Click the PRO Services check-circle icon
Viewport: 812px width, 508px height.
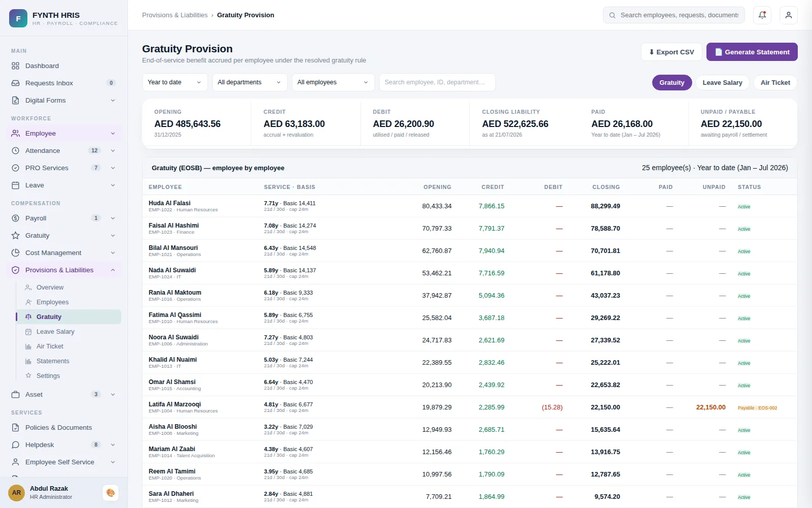pyautogui.click(x=15, y=168)
